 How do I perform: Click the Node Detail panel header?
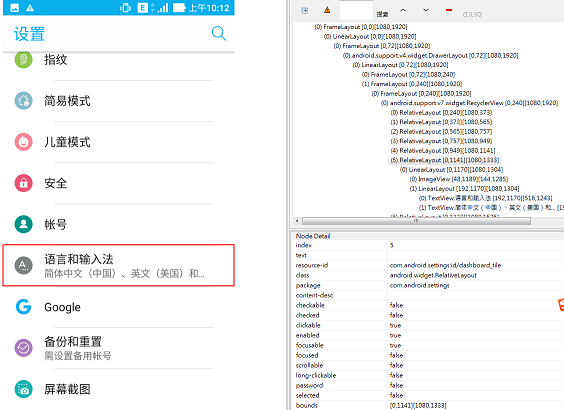coord(313,236)
